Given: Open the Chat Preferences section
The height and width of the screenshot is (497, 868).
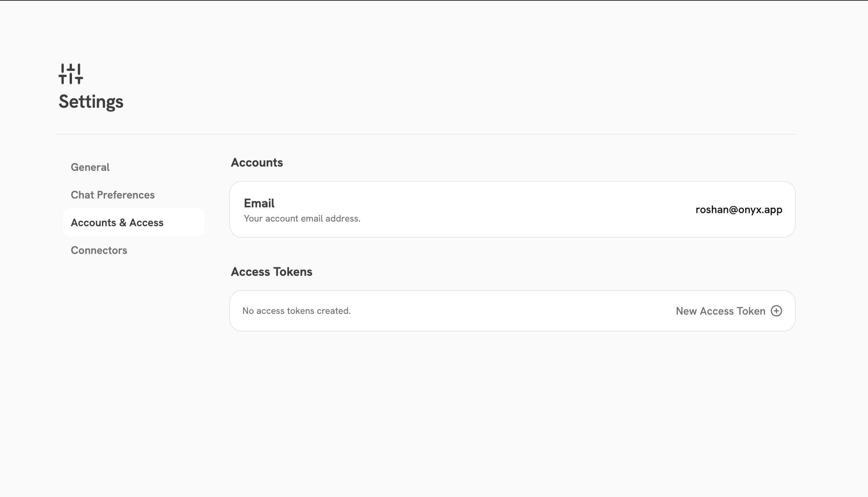Looking at the screenshot, I should coord(112,195).
